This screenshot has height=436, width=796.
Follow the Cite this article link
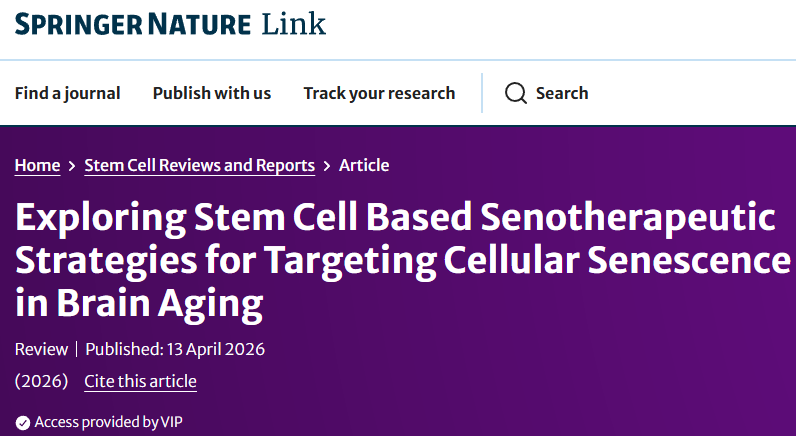[x=140, y=381]
